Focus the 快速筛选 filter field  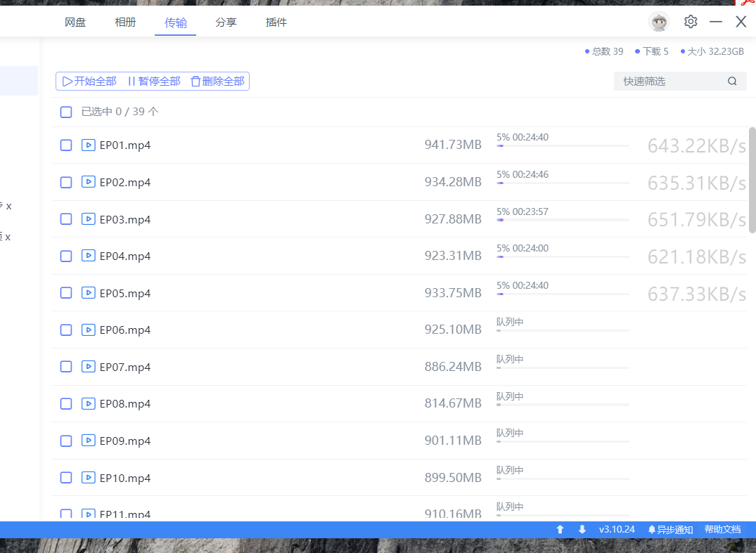(680, 81)
